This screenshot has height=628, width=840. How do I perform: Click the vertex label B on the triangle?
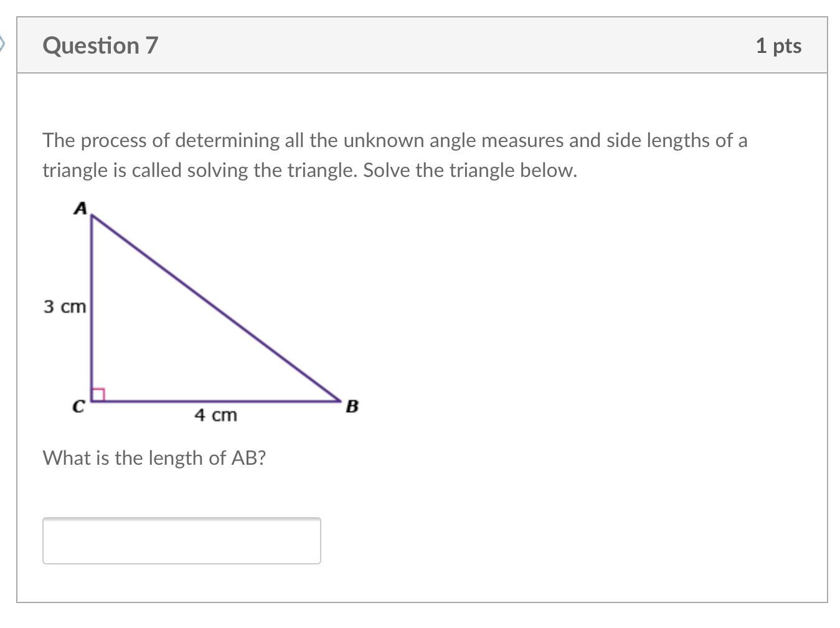[352, 406]
